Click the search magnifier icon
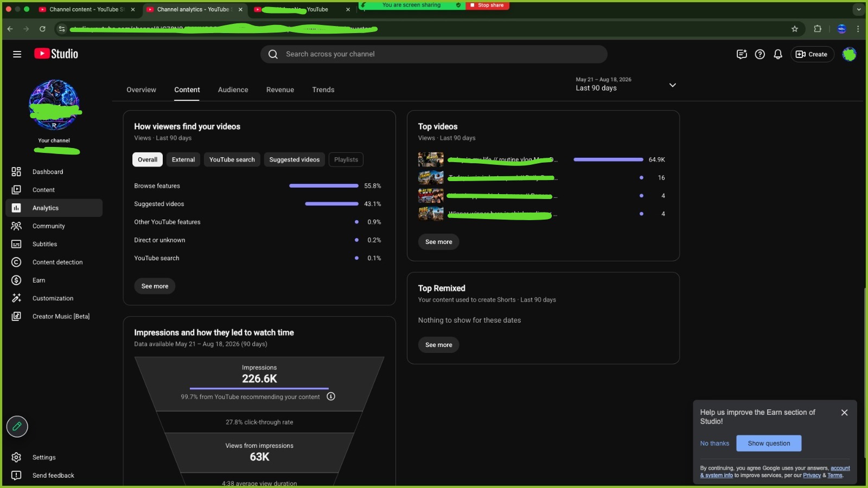Screen dimensions: 868x488 click(273, 54)
